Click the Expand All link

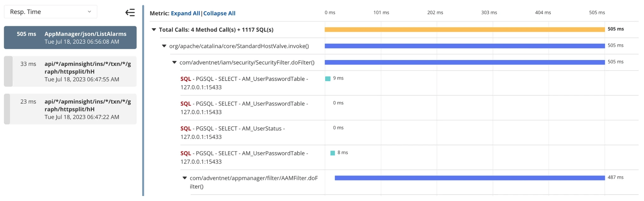(185, 13)
